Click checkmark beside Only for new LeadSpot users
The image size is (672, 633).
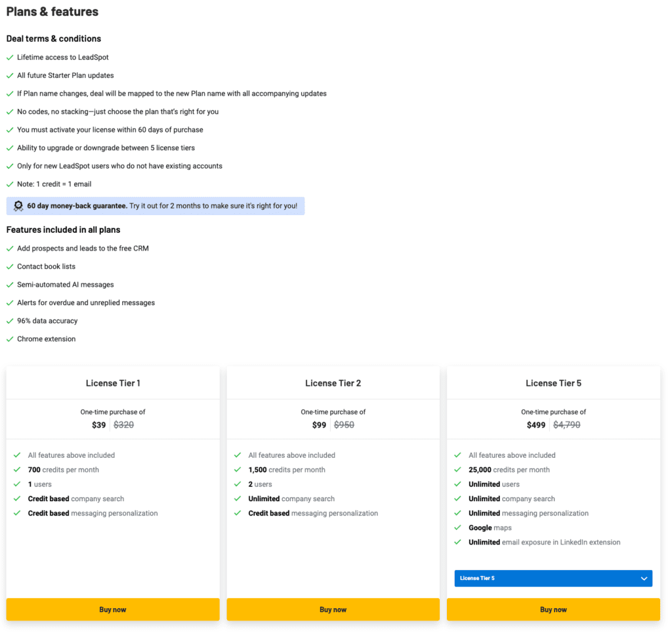10,166
